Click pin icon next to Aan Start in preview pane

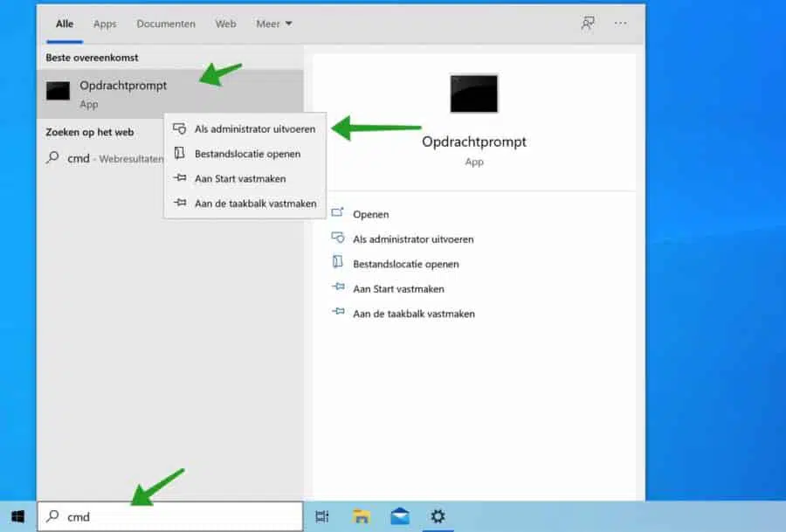(338, 287)
